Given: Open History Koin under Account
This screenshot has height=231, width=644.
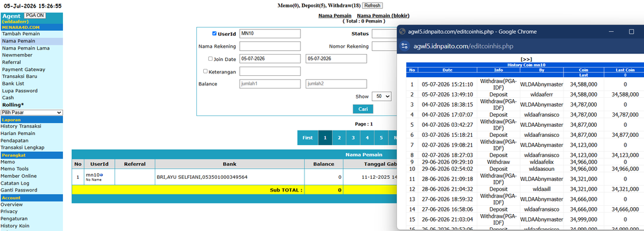Looking at the screenshot, I should [x=15, y=226].
